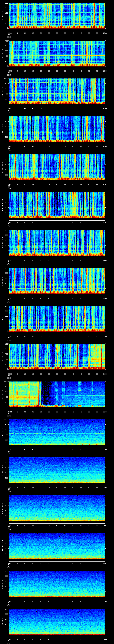Image resolution: width=114 pixels, height=644 pixels.
Task: Select the '18:00' end time label
Action: (105, 147)
